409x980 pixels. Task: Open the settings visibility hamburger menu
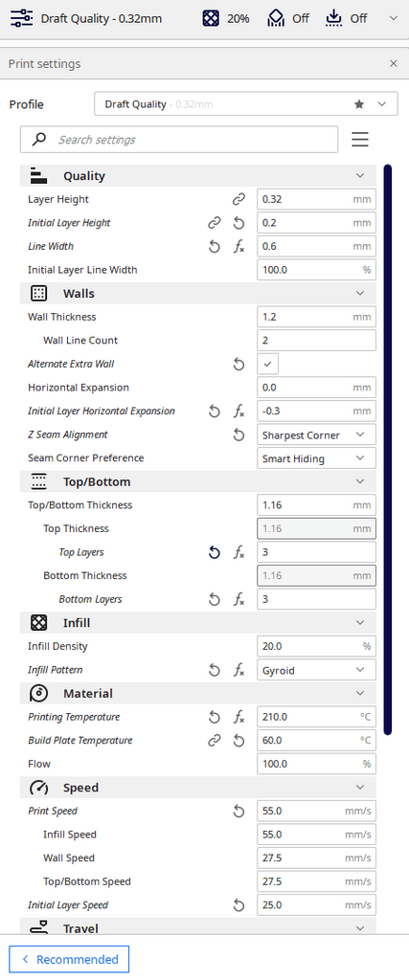click(360, 140)
